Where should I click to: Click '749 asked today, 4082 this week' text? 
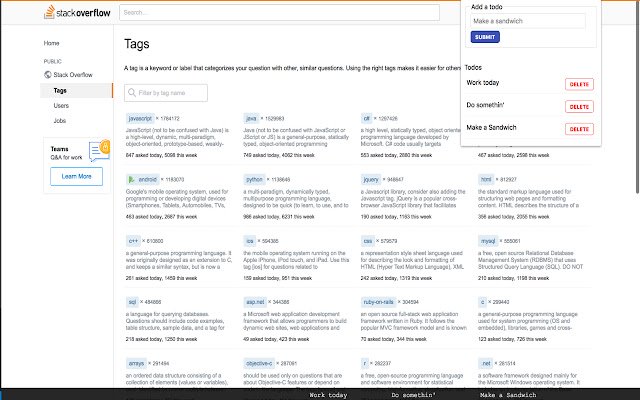click(x=279, y=156)
